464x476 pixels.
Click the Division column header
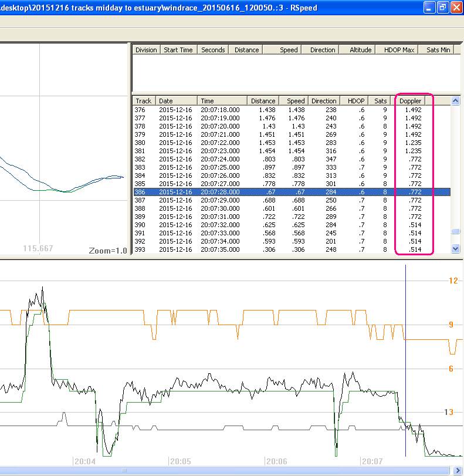[146, 50]
